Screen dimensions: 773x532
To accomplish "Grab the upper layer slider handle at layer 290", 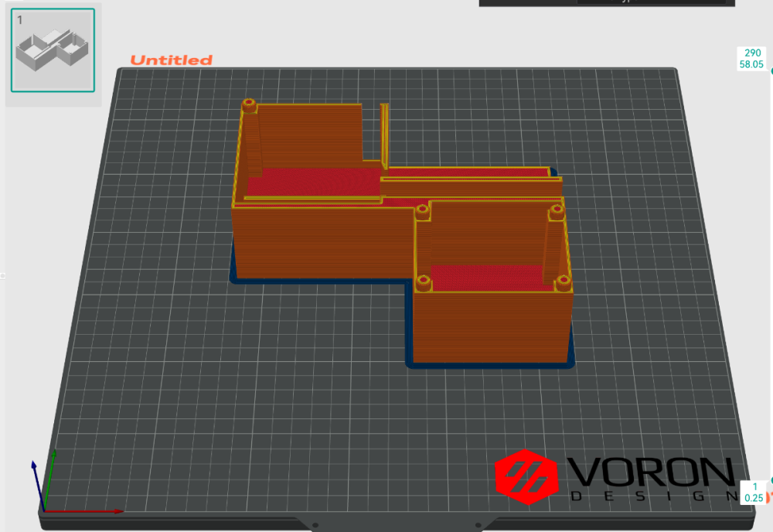I will 771,71.
